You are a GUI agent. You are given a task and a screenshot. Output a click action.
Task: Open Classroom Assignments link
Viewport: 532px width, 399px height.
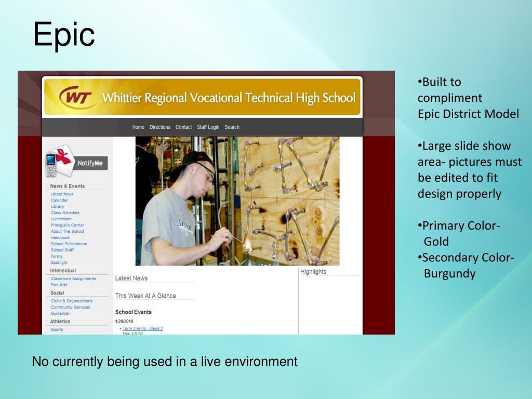pos(73,278)
